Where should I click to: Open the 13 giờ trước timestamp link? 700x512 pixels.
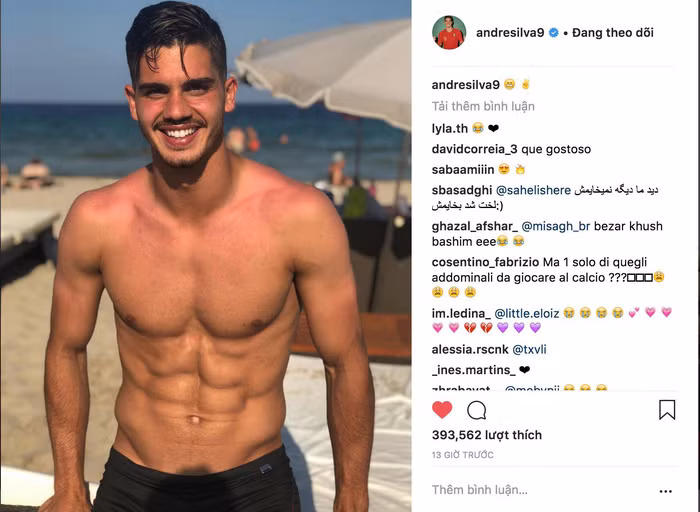(462, 455)
